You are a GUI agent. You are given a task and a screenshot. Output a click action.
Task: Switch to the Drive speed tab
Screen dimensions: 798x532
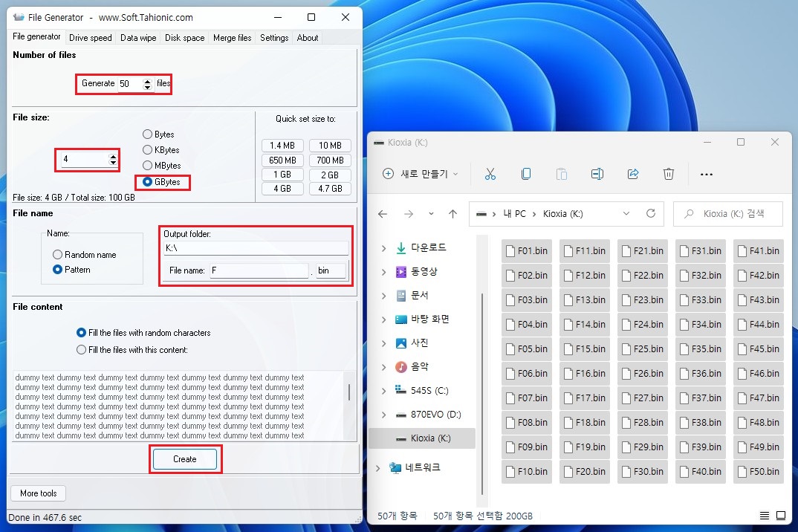pos(91,38)
